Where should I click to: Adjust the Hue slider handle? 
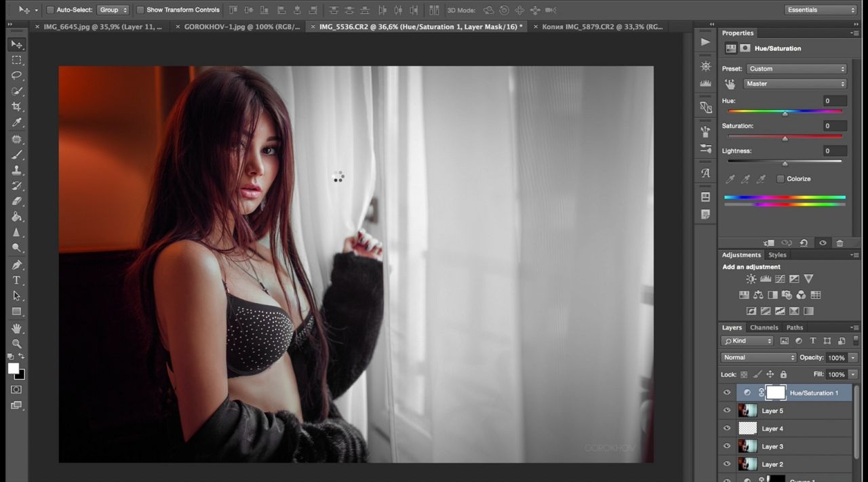(x=785, y=113)
